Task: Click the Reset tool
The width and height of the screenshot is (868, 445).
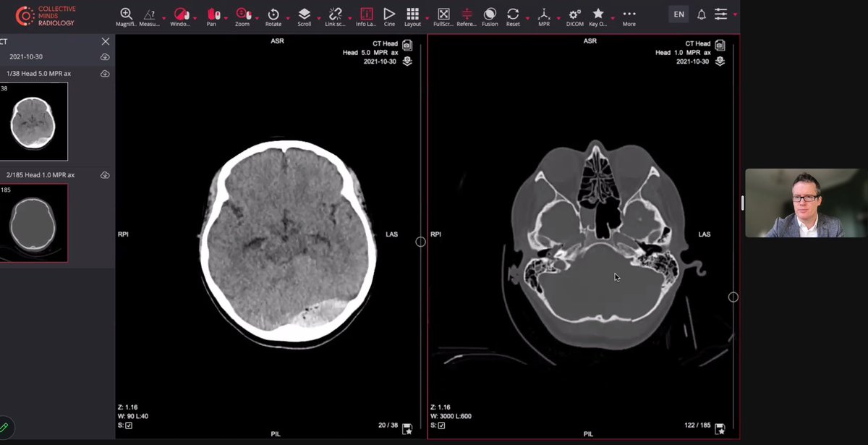Action: point(513,17)
